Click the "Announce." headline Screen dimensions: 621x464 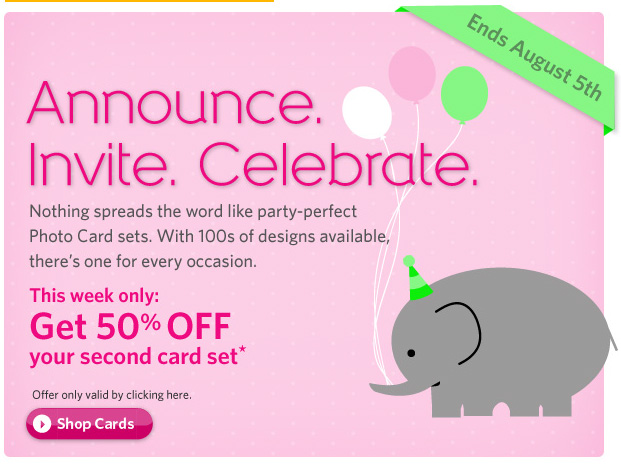[177, 104]
